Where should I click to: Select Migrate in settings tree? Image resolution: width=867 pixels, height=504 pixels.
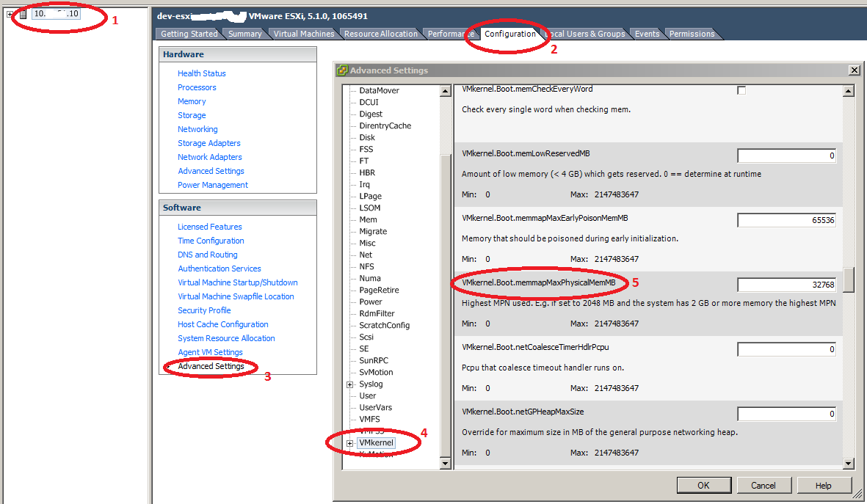point(373,232)
